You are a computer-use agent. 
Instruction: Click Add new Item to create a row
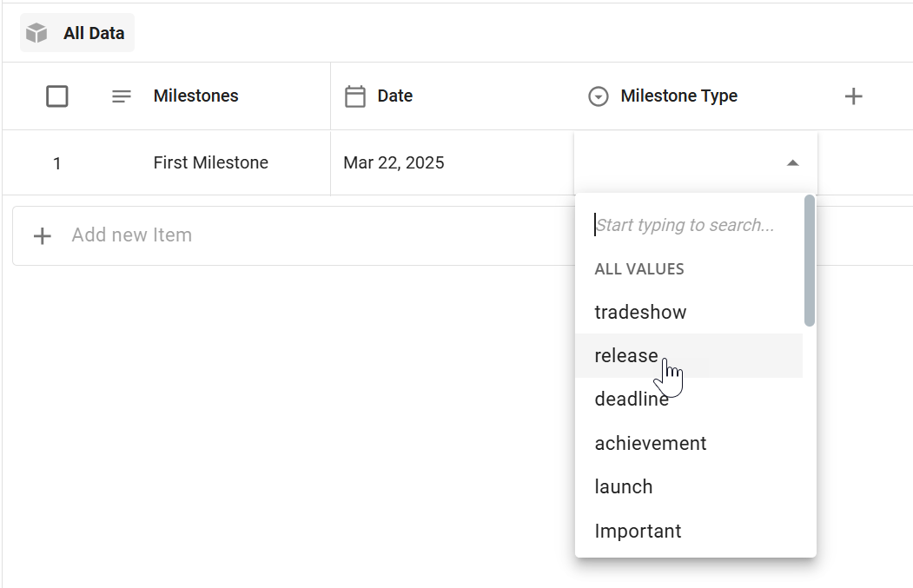[x=131, y=235]
